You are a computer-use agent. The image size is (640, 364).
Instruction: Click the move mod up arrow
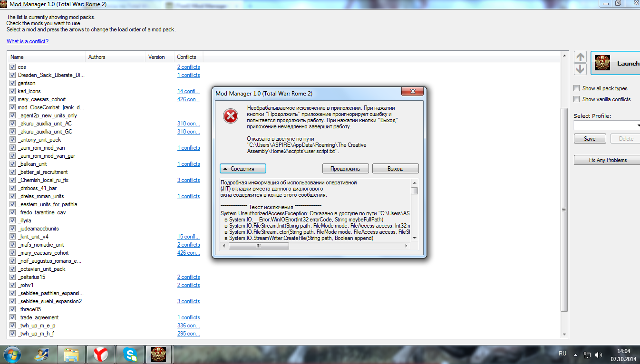coord(580,57)
